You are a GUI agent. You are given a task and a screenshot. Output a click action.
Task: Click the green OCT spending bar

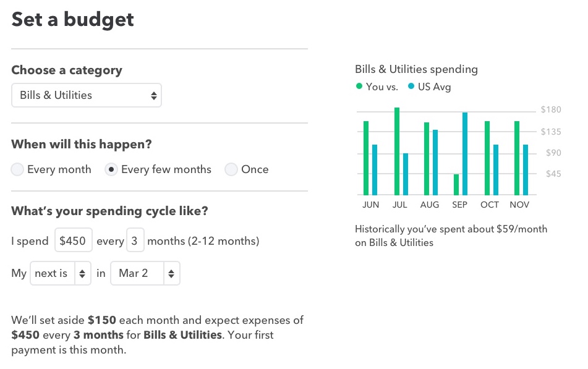[487, 158]
